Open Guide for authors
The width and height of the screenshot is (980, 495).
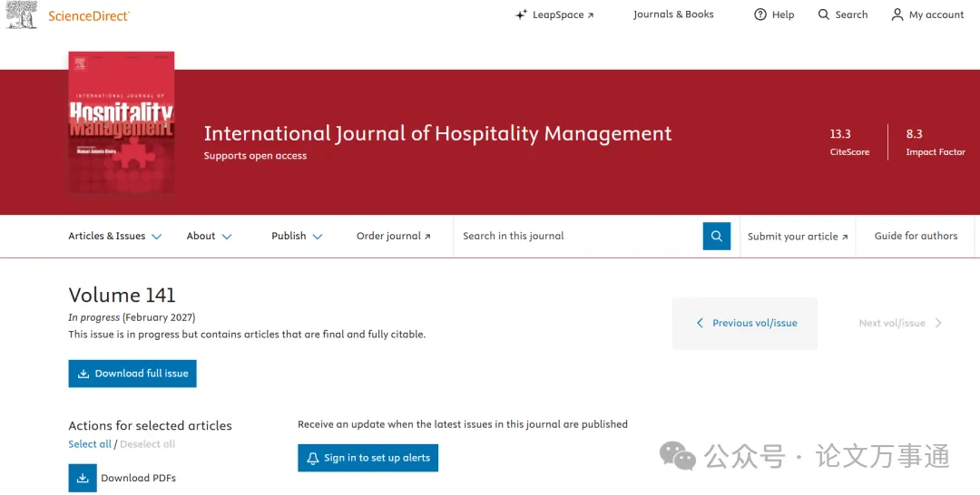point(916,236)
